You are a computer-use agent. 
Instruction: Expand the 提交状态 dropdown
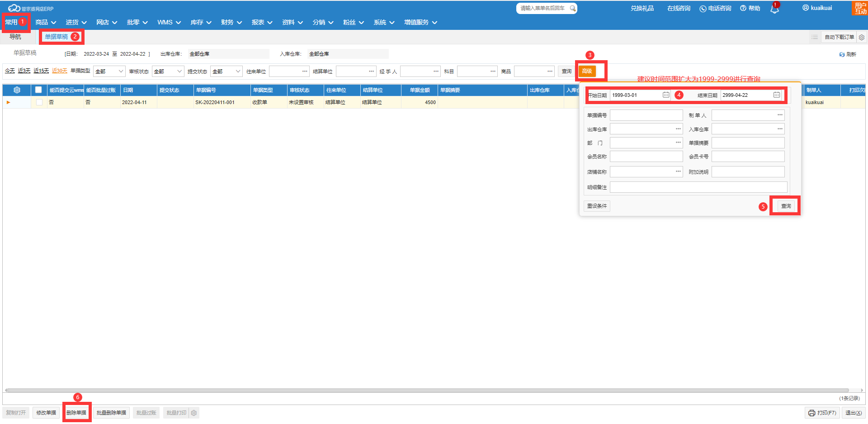tap(227, 71)
